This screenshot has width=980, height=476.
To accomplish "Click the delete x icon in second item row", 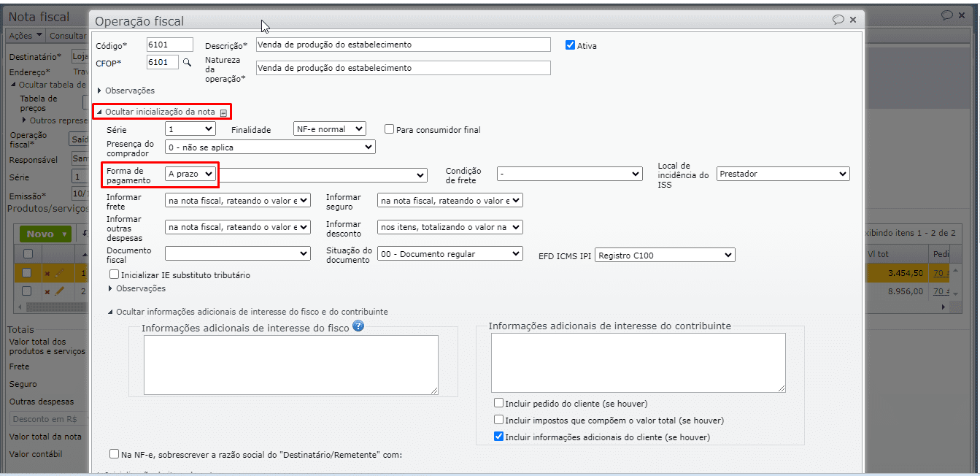I will point(47,291).
